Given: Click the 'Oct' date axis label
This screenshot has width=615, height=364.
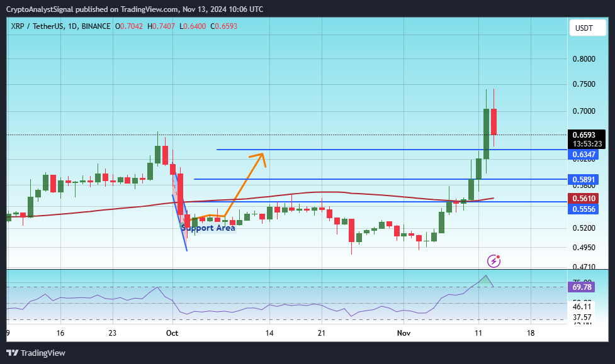Looking at the screenshot, I should (x=172, y=333).
